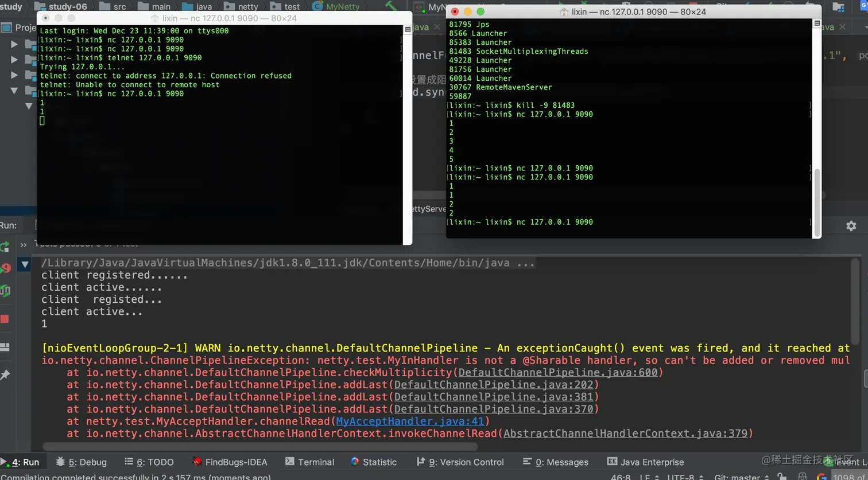Rerun the program in the Run panel
This screenshot has width=868, height=480.
coord(5,247)
